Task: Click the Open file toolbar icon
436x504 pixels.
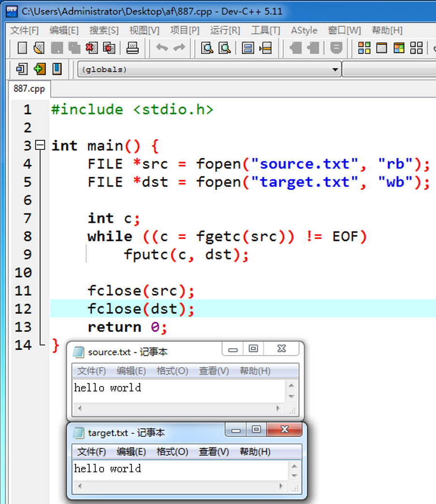Action: click(39, 48)
